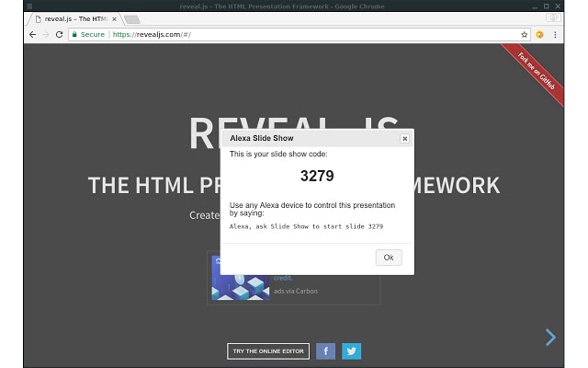Open Chrome three-dot menu
The width and height of the screenshot is (588, 368).
[x=555, y=35]
